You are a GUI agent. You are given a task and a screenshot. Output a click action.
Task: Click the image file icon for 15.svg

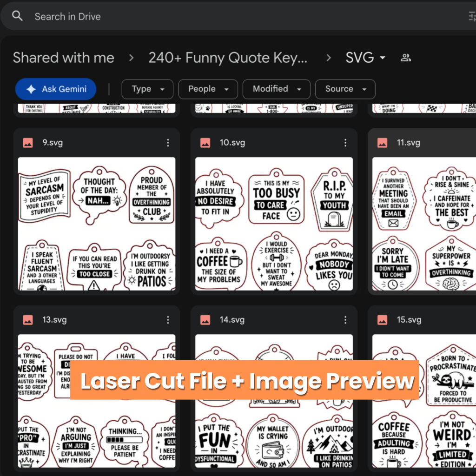382,320
